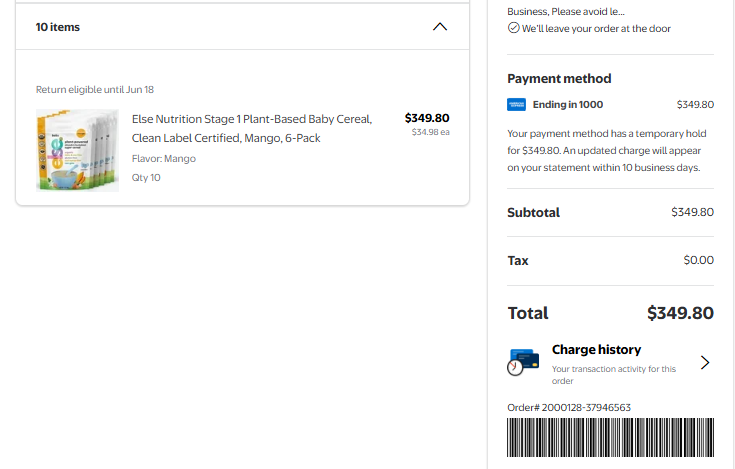Collapse the 10 items section chevron
The width and height of the screenshot is (735, 469).
[x=440, y=27]
